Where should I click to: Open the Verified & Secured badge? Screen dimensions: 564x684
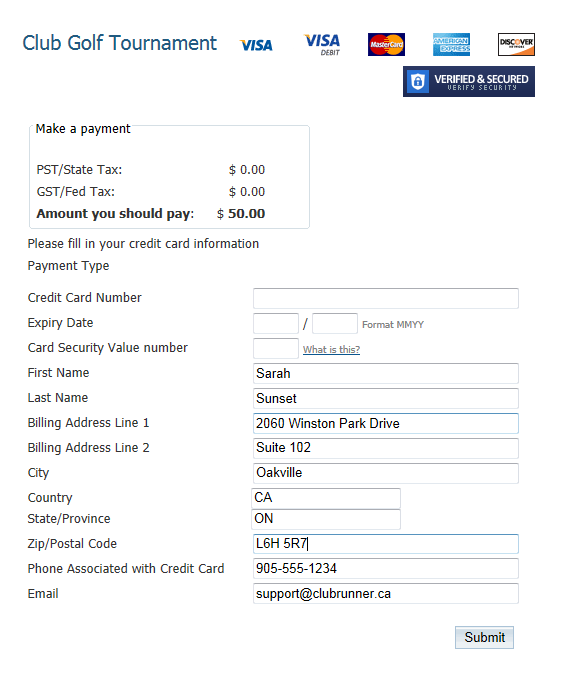[468, 82]
